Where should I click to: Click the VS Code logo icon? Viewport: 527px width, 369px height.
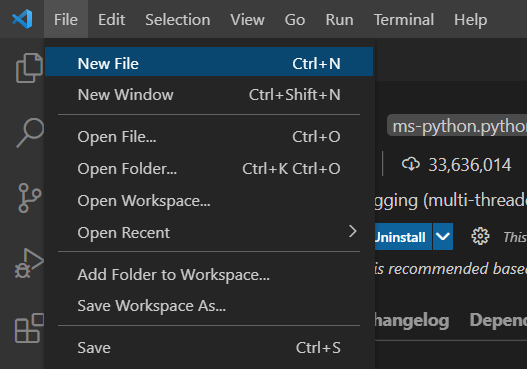(22, 19)
